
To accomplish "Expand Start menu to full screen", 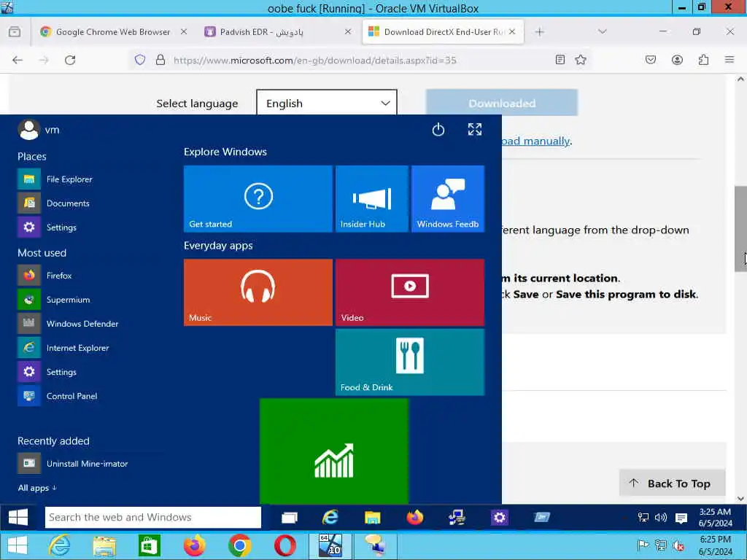I will (474, 130).
